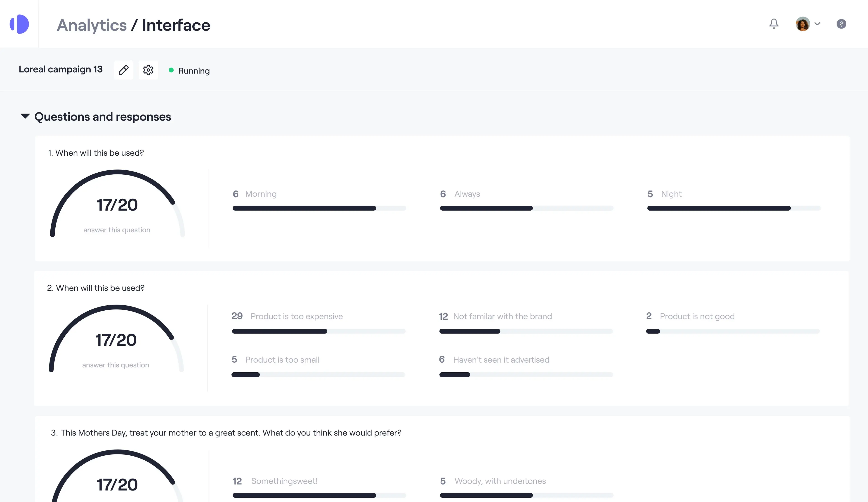The image size is (868, 502).
Task: Open campaign settings gear icon
Action: (x=148, y=70)
